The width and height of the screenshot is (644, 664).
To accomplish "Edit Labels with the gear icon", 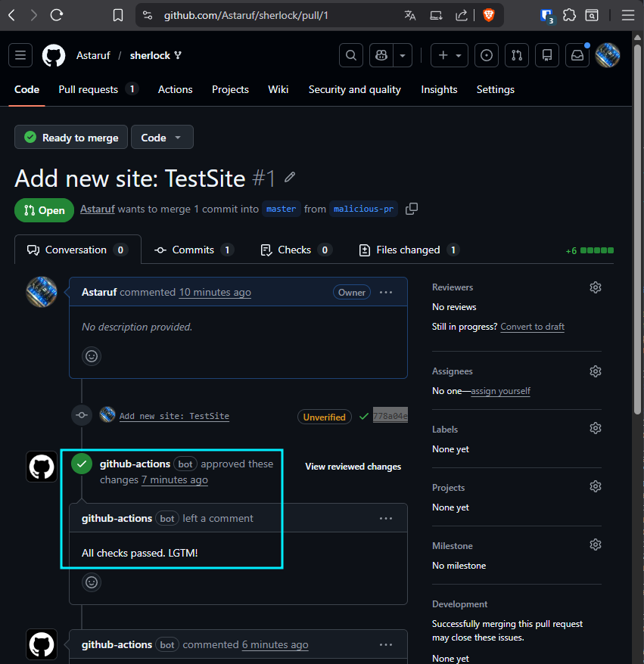I will pyautogui.click(x=596, y=429).
